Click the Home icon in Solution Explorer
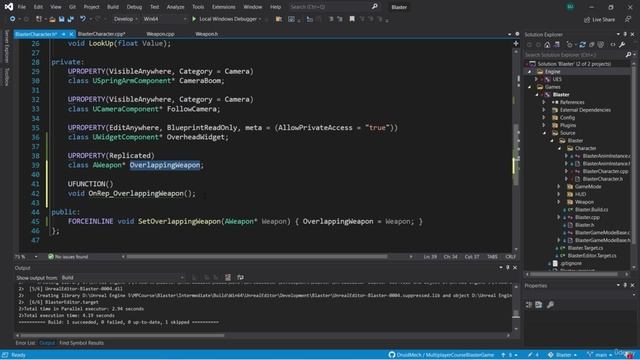 547,44
